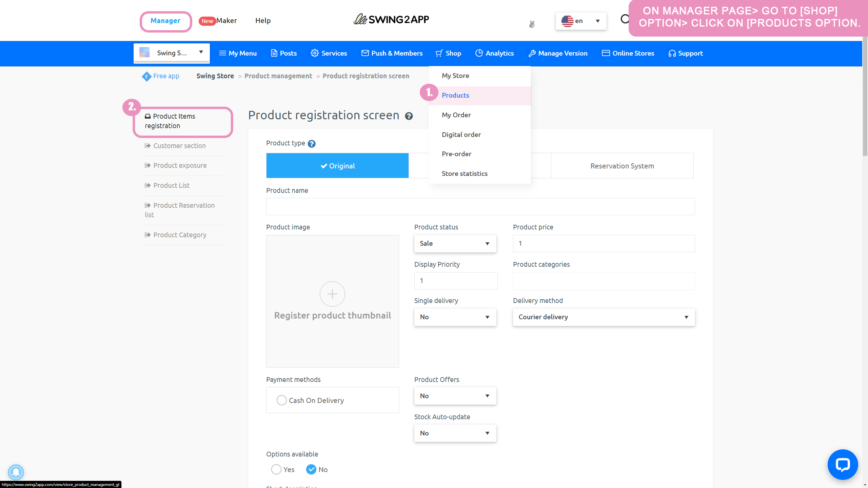Click the Swing2App logo

391,20
